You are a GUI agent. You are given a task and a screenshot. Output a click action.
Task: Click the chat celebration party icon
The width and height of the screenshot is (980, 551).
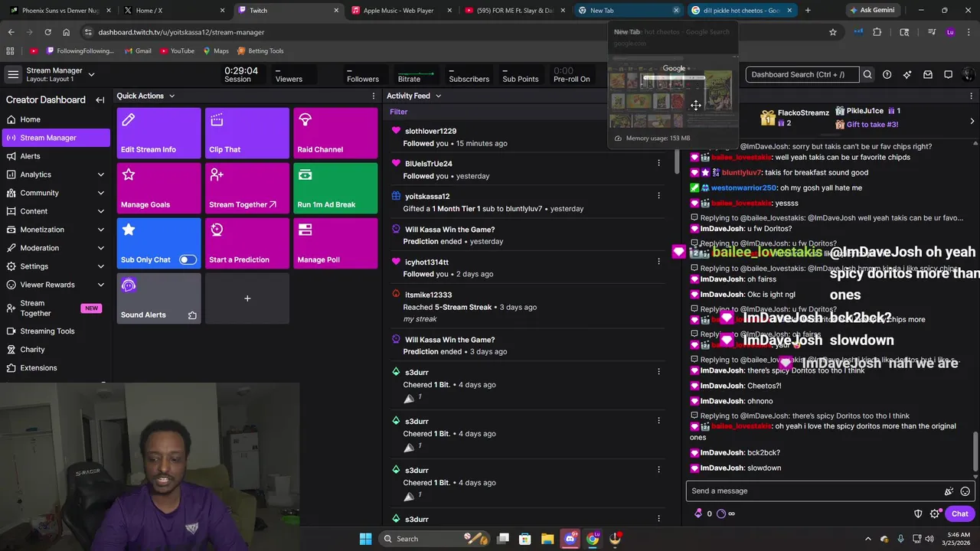949,491
